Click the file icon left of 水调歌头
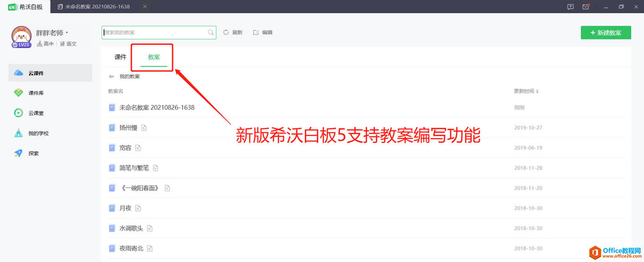This screenshot has width=644, height=262. [x=112, y=228]
